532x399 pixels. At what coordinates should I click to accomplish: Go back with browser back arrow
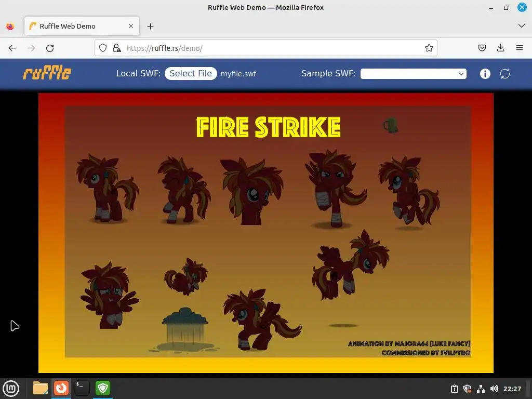12,48
